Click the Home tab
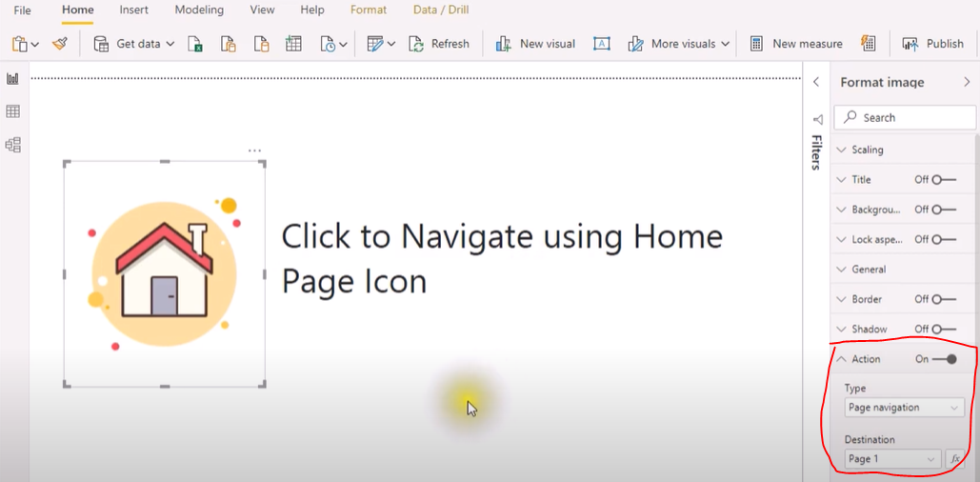980x482 pixels. [78, 10]
